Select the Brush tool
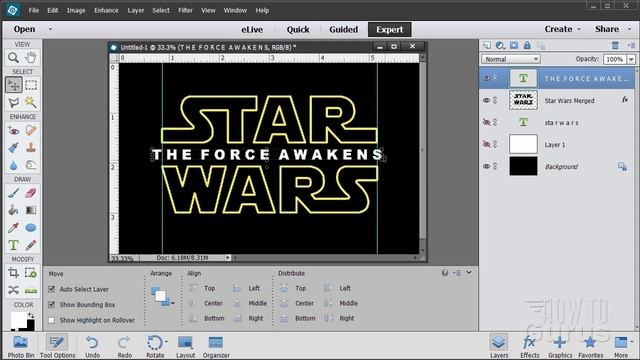This screenshot has height=360, width=640. click(x=13, y=193)
